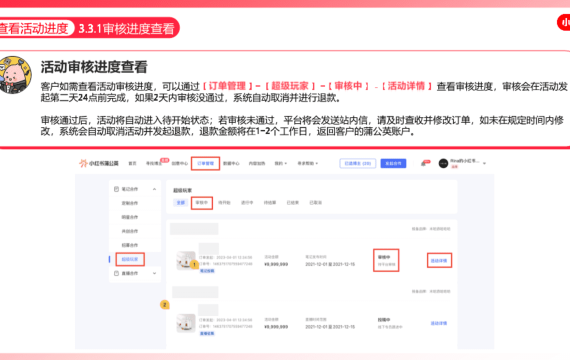Viewport: 570px width, 360px height.
Task: Select the 已结束 order status tab
Action: [x=293, y=203]
